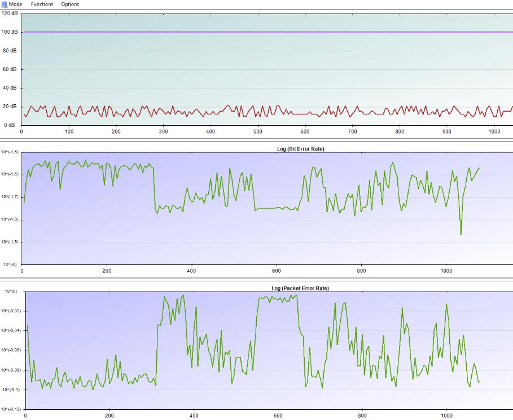Click the 10^(-1,7) bit error axis label
The width and height of the screenshot is (513, 420).
[x=10, y=197]
